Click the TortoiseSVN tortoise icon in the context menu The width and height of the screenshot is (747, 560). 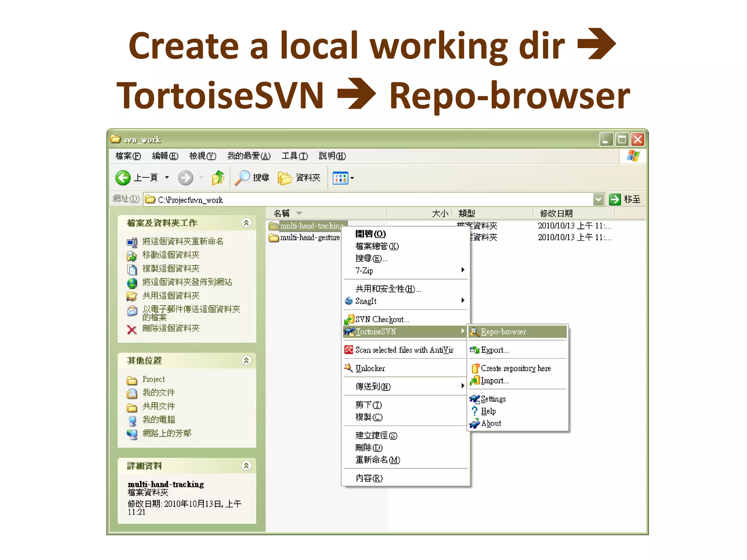pos(349,332)
